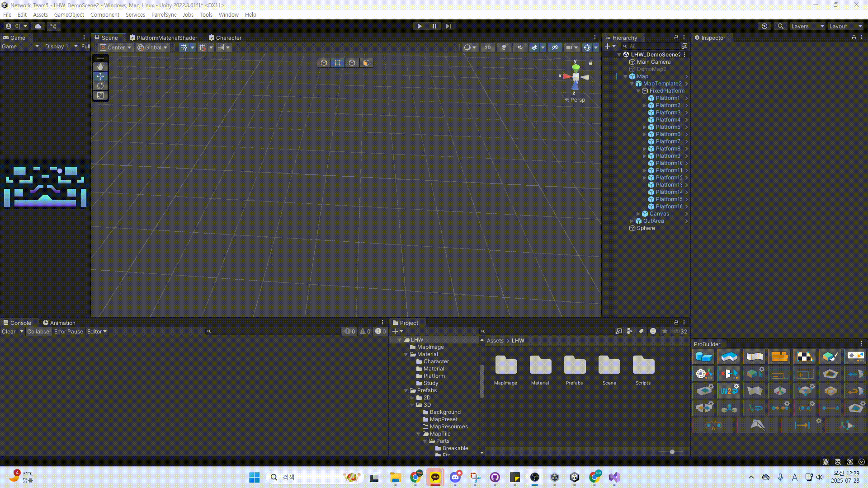Viewport: 868px width, 488px height.
Task: Open the GameObject menu
Action: (69, 14)
